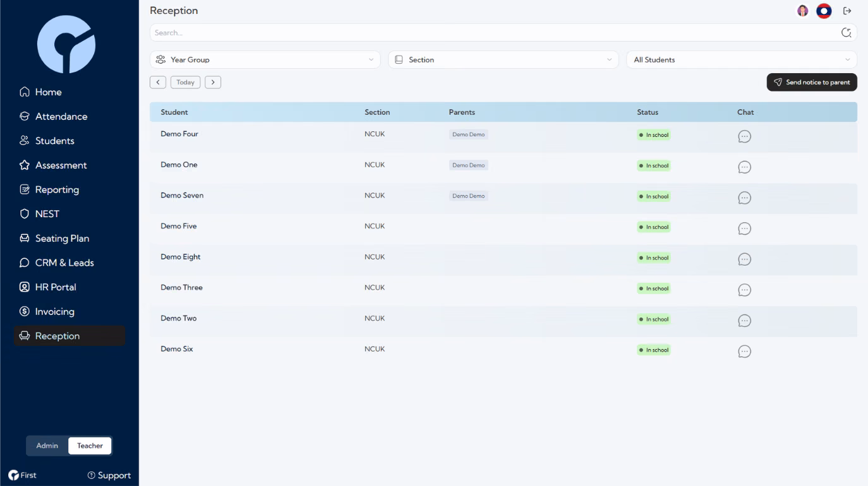Click the Section column header

point(377,112)
